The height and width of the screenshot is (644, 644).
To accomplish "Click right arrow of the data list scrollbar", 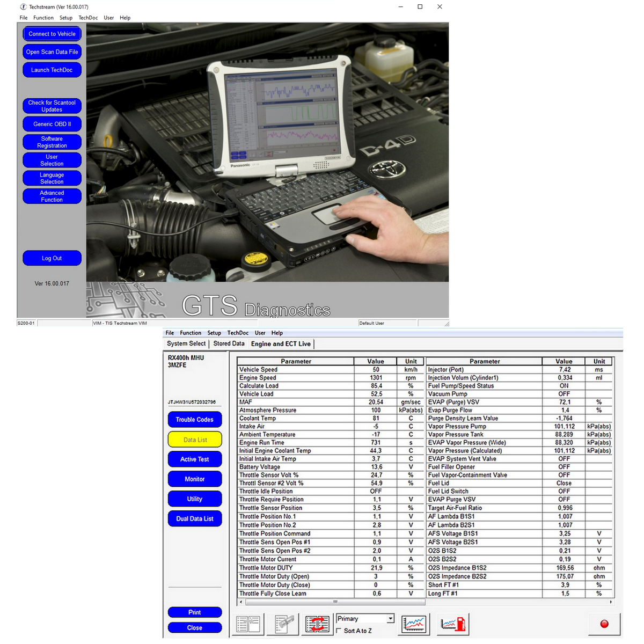I will click(611, 602).
